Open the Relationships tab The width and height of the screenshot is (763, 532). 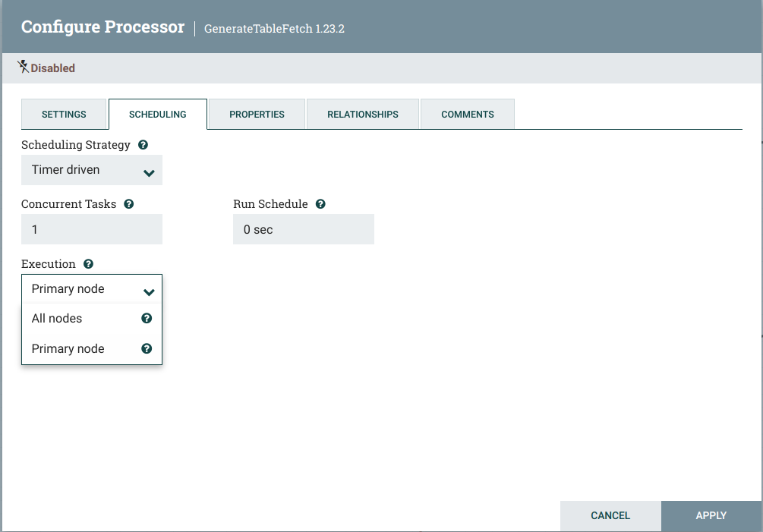(x=362, y=114)
